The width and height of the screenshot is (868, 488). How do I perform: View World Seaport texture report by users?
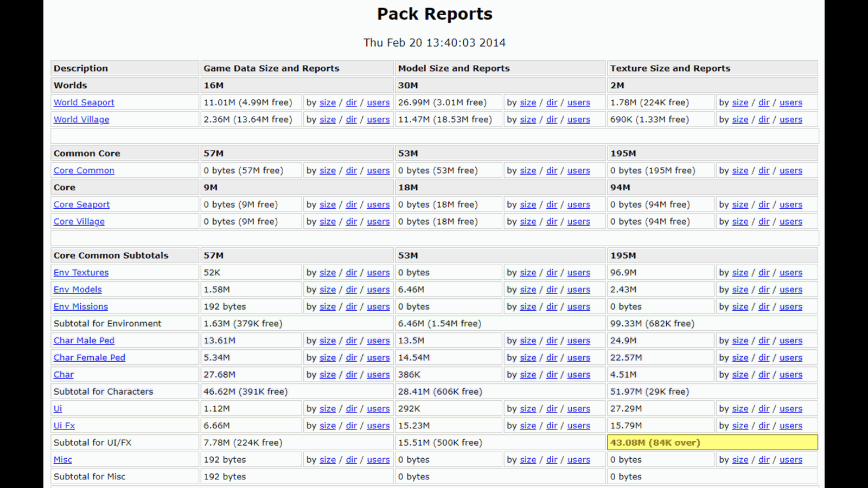[x=791, y=102]
